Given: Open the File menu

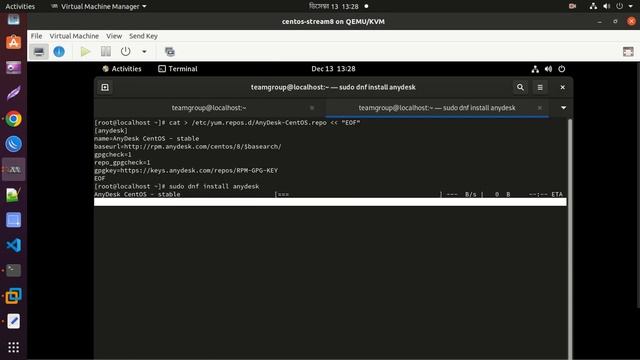Looking at the screenshot, I should pyautogui.click(x=36, y=36).
